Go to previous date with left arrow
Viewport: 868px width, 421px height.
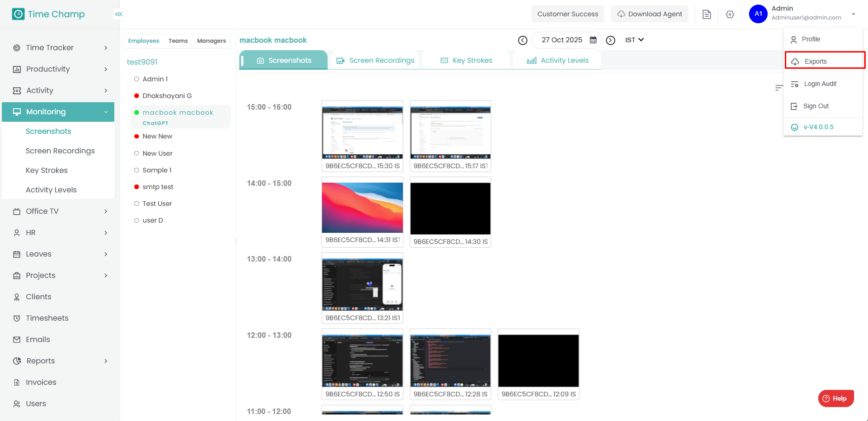pos(523,40)
